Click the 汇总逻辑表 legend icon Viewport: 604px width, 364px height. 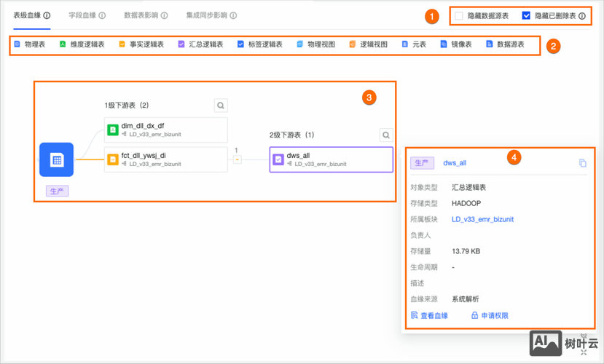click(181, 44)
